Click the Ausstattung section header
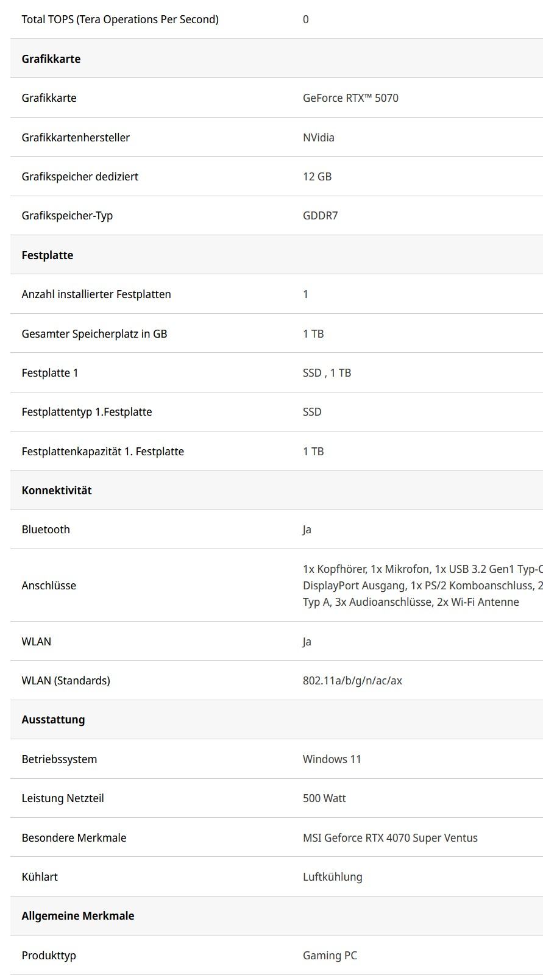This screenshot has height=980, width=543. (53, 720)
